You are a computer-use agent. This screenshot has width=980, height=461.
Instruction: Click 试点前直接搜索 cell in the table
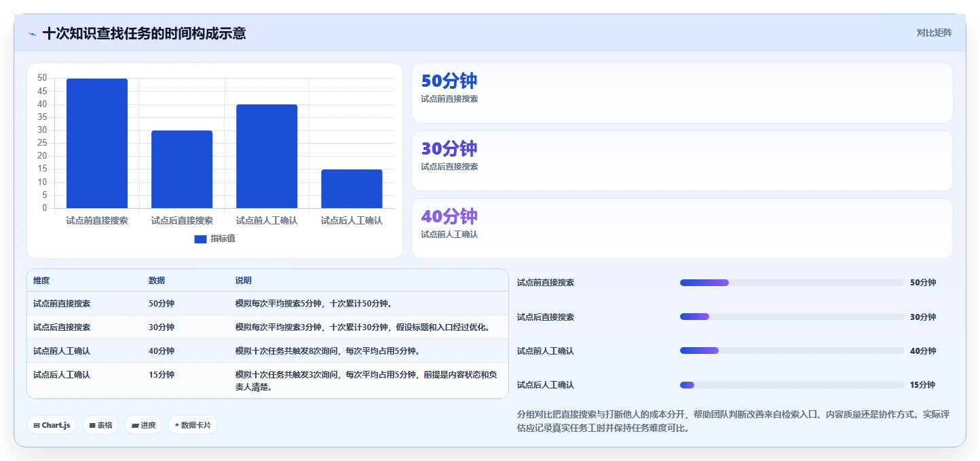tap(62, 304)
